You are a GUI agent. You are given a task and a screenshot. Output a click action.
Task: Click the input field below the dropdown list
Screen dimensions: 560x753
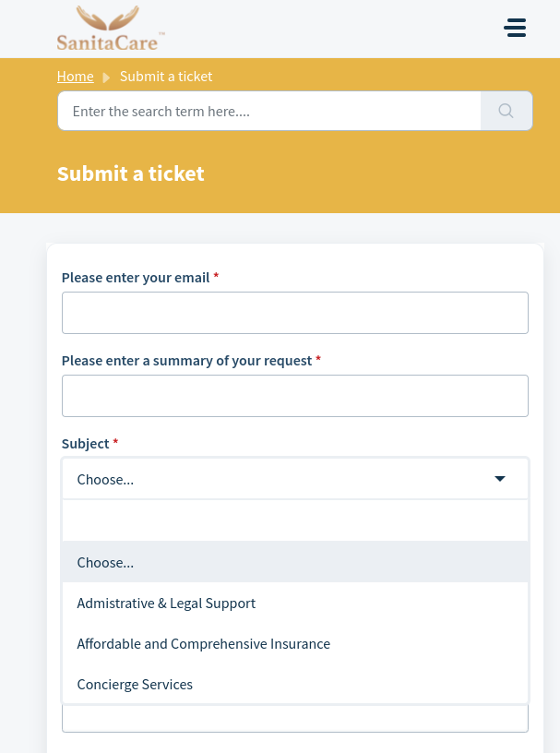tap(294, 720)
